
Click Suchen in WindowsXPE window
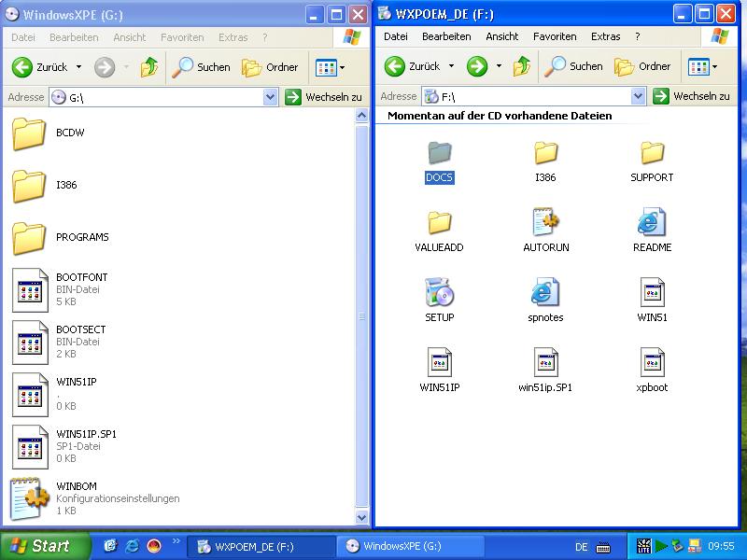coord(201,67)
